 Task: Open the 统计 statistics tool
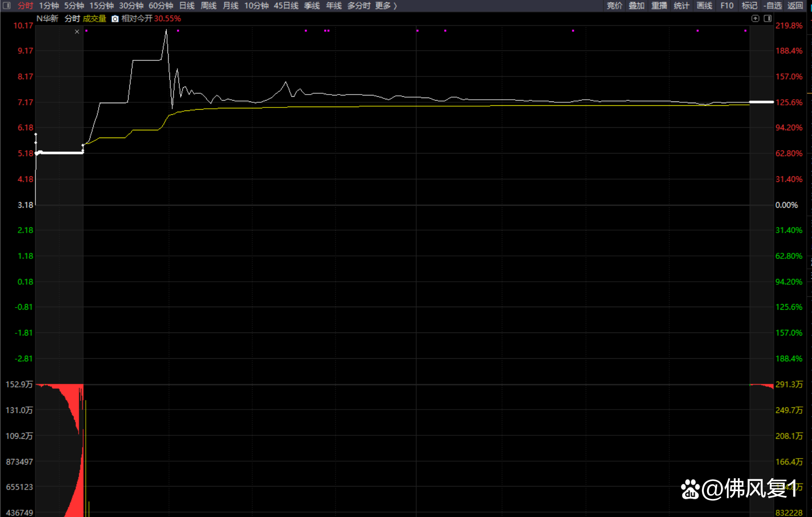(x=681, y=6)
